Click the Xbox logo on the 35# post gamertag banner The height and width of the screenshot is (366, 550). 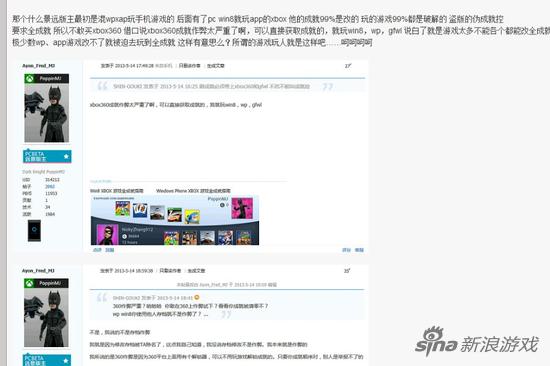[29, 283]
